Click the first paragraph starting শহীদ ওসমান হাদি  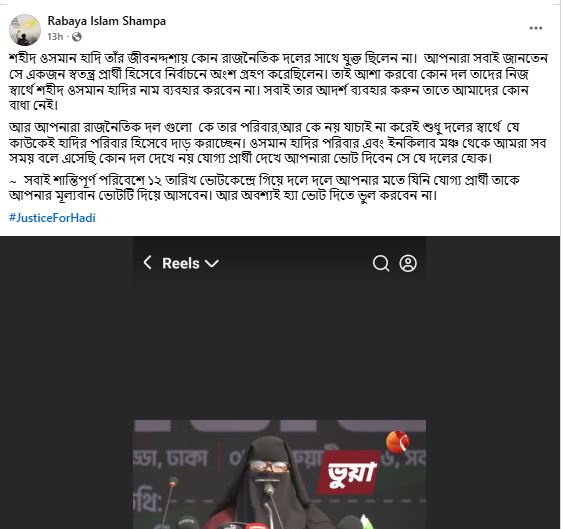(x=278, y=82)
